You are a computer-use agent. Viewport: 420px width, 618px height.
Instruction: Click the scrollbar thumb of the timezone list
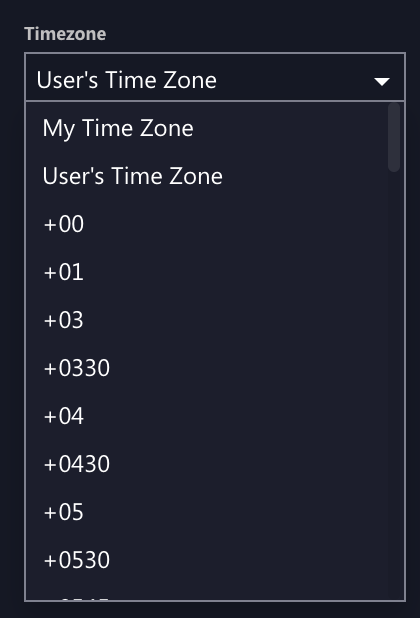tap(394, 138)
